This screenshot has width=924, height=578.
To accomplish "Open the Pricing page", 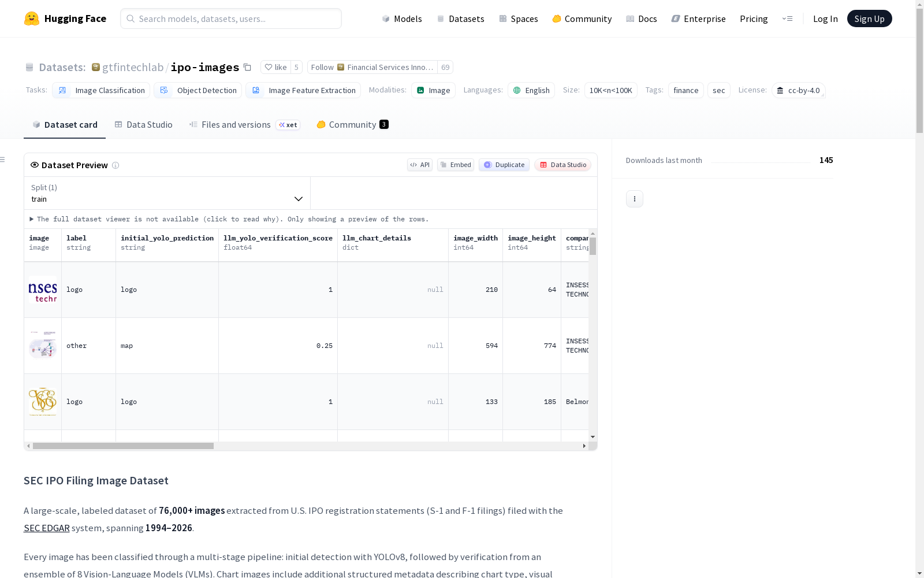I will click(754, 18).
